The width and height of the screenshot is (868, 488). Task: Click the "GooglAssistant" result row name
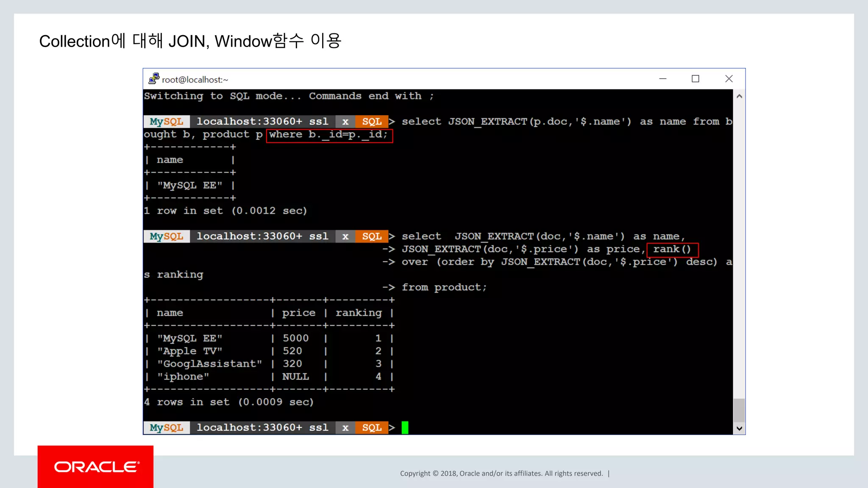click(210, 364)
